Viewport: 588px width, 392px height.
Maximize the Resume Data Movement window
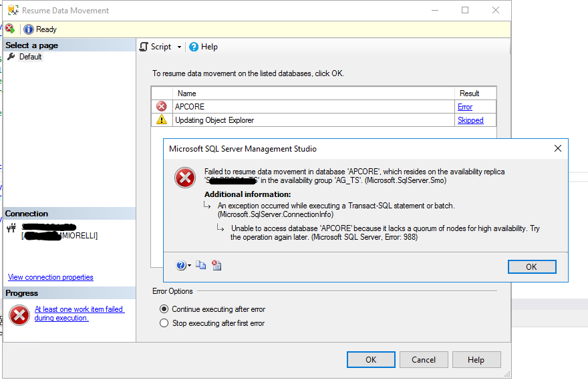465,10
